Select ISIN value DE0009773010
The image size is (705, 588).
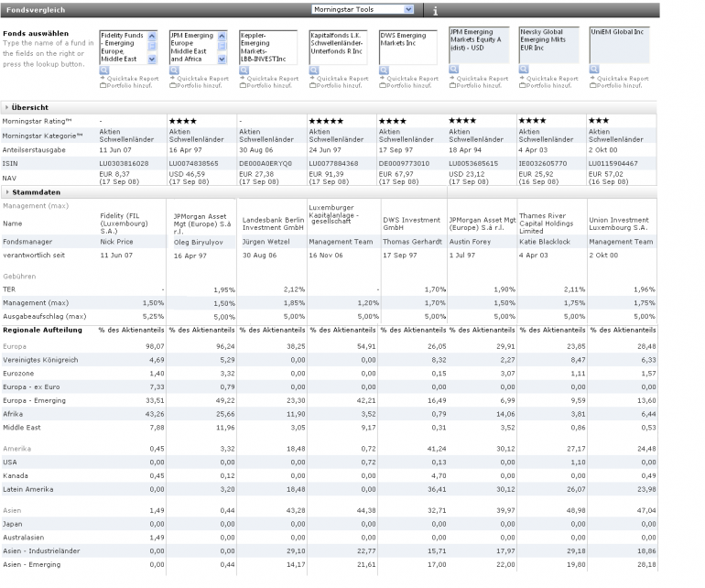coord(404,164)
